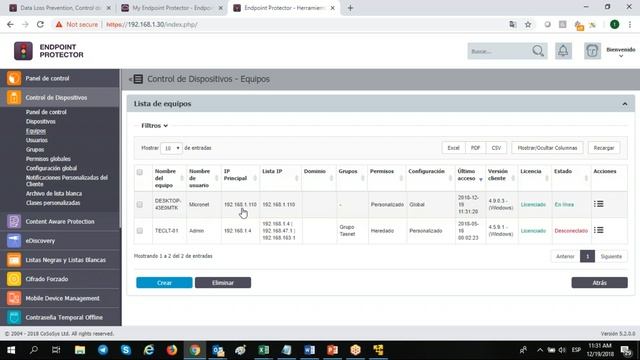Viewport: 640px width, 360px height.
Task: Sort by Último acceso column
Action: click(x=470, y=175)
